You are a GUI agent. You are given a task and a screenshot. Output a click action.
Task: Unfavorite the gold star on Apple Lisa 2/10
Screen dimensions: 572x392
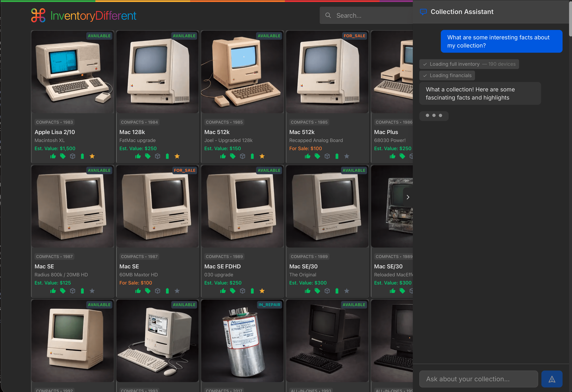coord(92,156)
